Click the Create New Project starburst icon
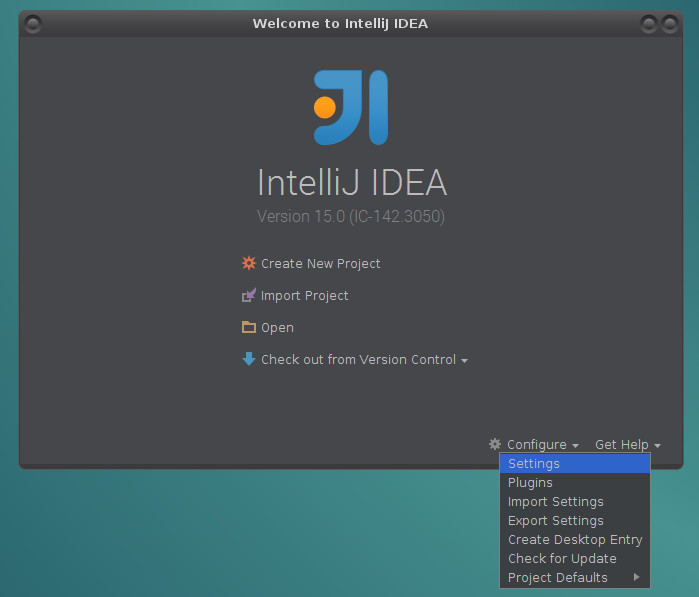 click(249, 263)
